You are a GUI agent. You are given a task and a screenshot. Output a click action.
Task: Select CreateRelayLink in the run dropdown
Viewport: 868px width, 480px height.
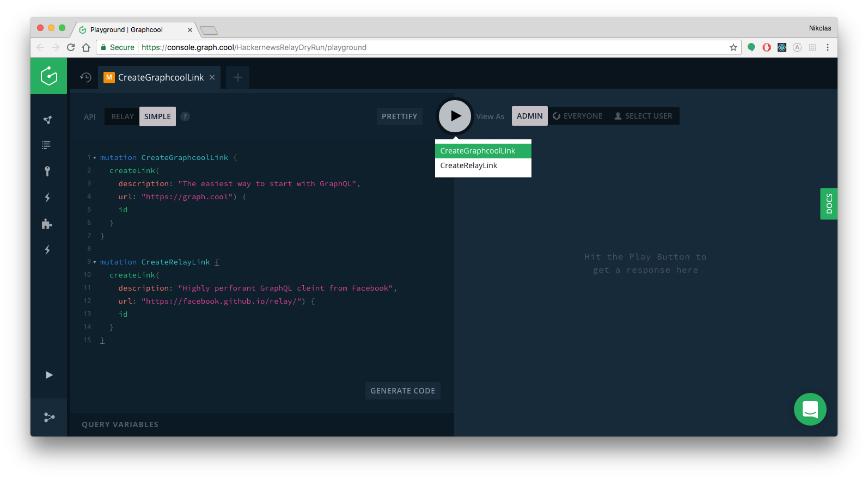[x=483, y=165]
